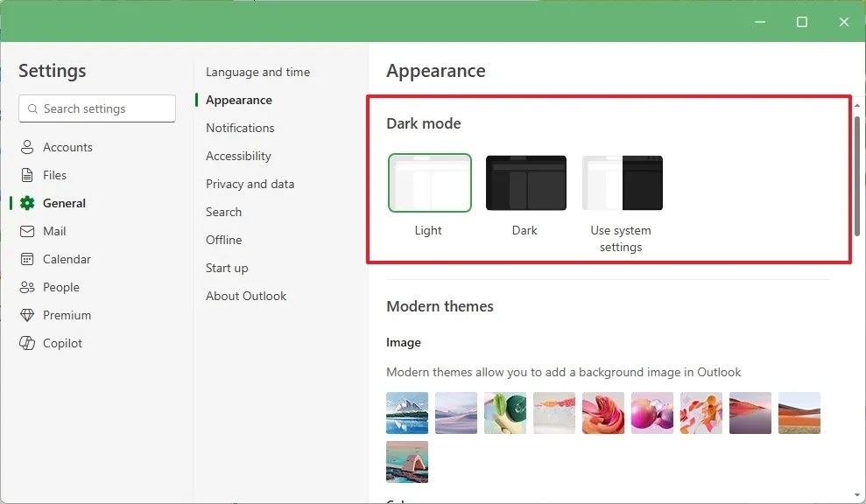Viewport: 866px width, 504px height.
Task: Select the Light mode option
Action: click(429, 184)
